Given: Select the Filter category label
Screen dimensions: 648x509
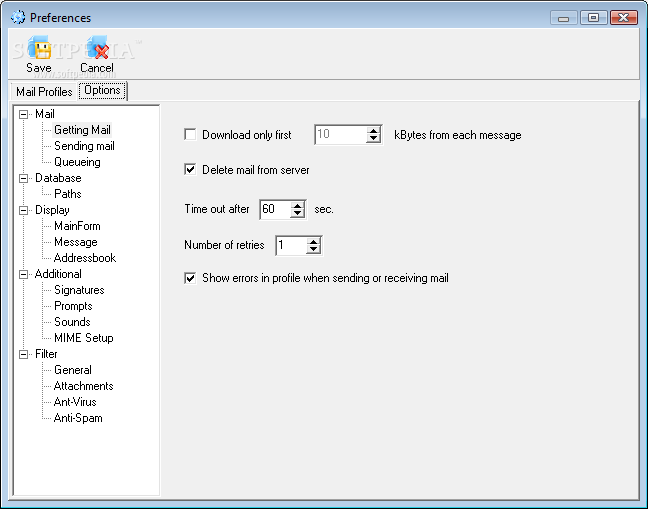Looking at the screenshot, I should point(46,354).
